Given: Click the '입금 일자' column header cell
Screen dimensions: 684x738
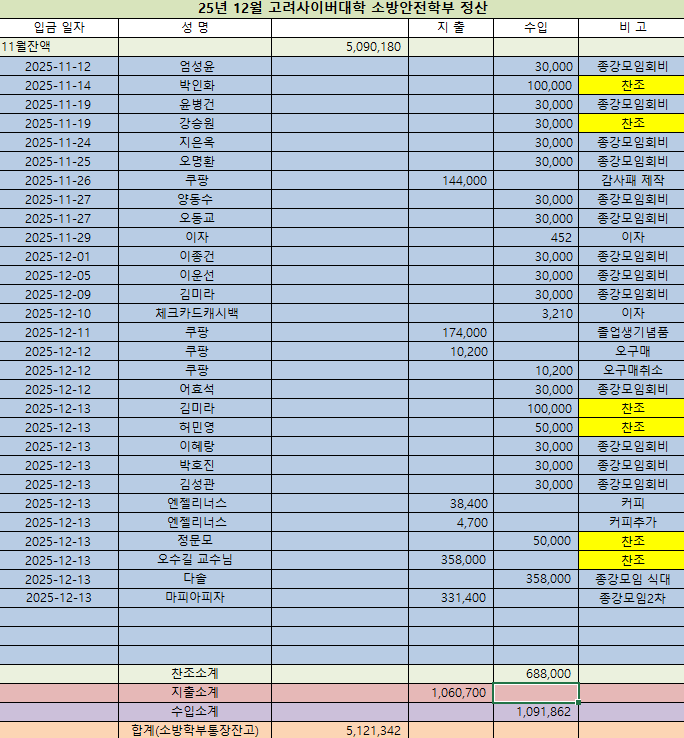Looking at the screenshot, I should pos(59,27).
